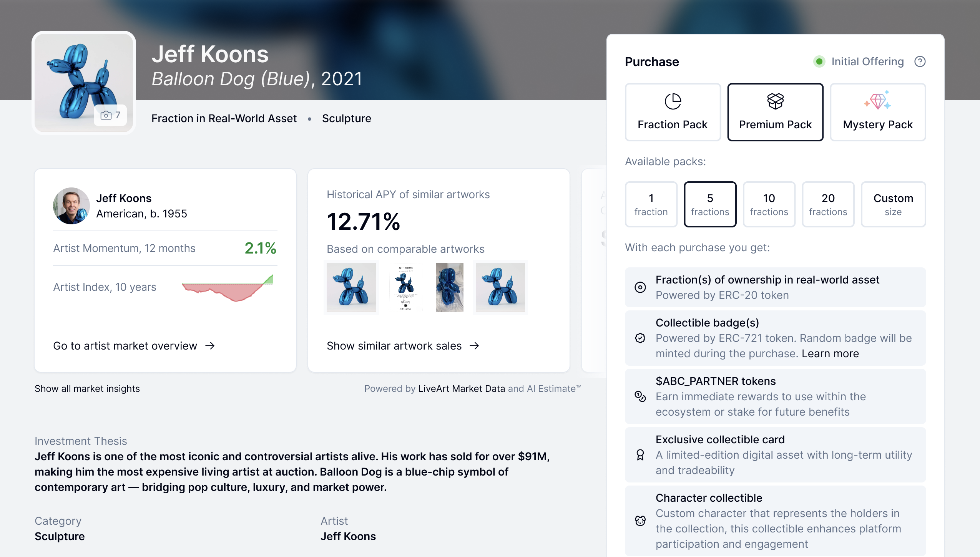Click the Sculpture category tag in header
980x557 pixels.
coord(347,118)
